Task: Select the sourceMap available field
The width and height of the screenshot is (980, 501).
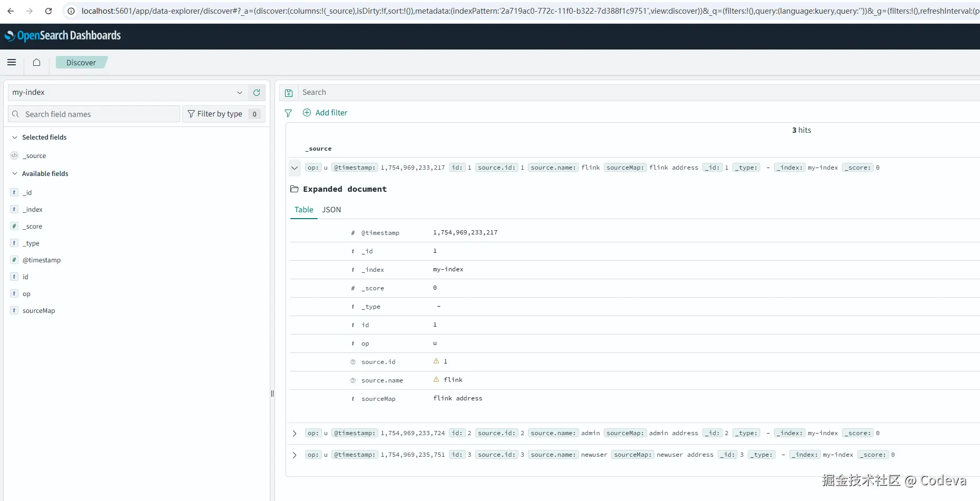Action: pyautogui.click(x=39, y=310)
